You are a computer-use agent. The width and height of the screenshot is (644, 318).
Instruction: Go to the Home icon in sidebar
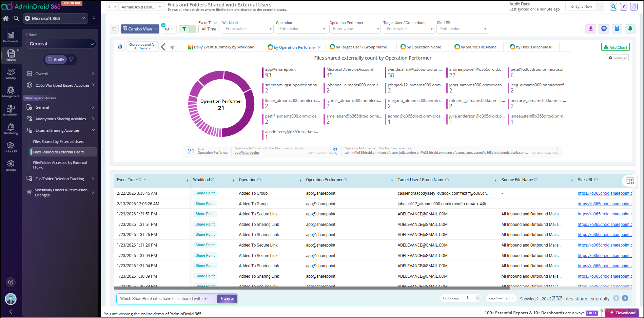tap(6, 18)
